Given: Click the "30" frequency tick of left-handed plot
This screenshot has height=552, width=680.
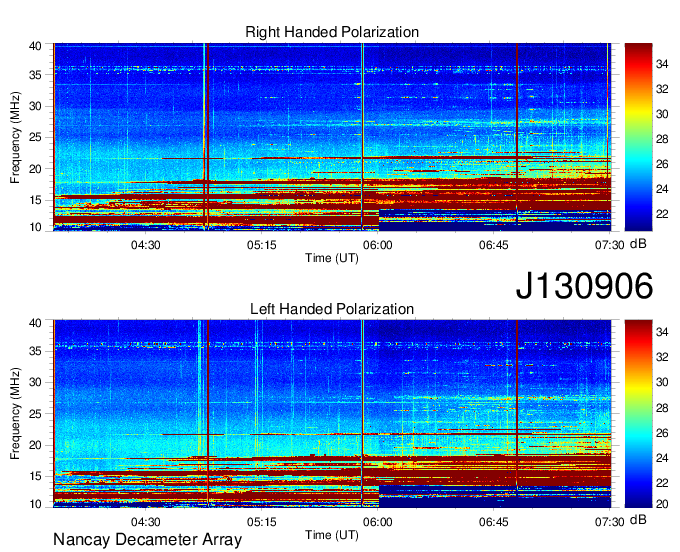Looking at the screenshot, I should pos(35,383).
